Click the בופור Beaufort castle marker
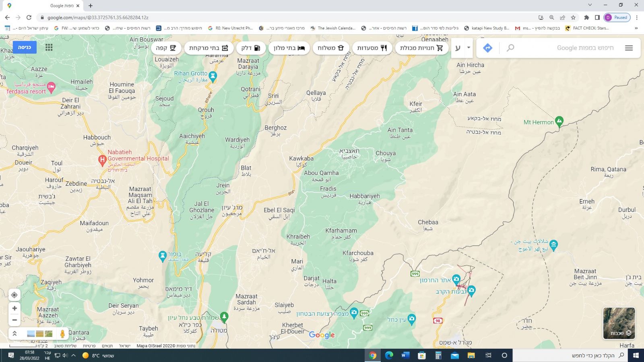 pos(163,256)
